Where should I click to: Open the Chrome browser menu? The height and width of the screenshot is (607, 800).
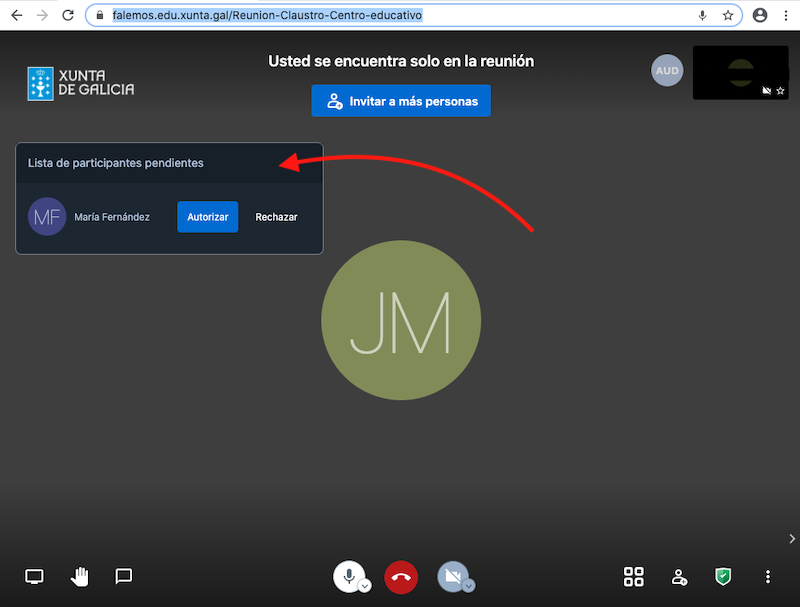786,16
